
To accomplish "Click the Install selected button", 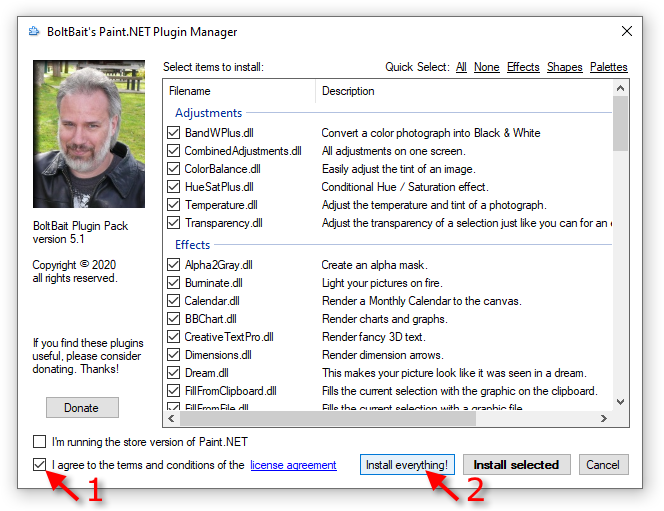I will point(516,465).
